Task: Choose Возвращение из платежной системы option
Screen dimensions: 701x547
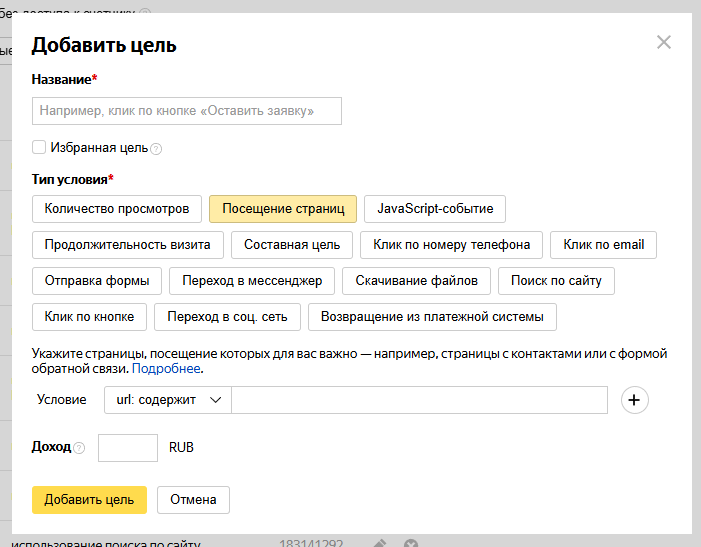Action: pos(432,317)
